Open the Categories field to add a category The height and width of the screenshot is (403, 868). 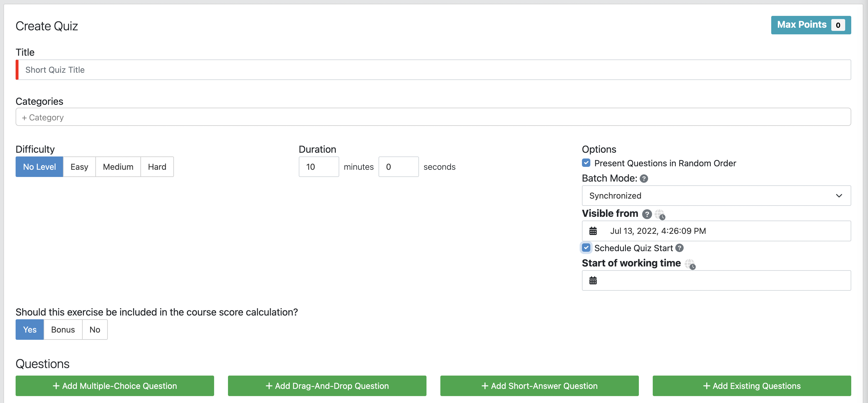click(x=433, y=117)
